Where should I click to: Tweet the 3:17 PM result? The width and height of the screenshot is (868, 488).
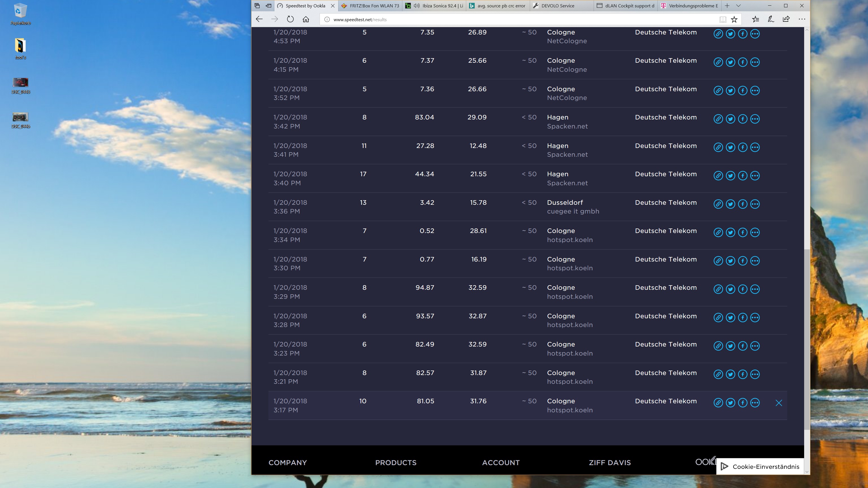(x=730, y=403)
